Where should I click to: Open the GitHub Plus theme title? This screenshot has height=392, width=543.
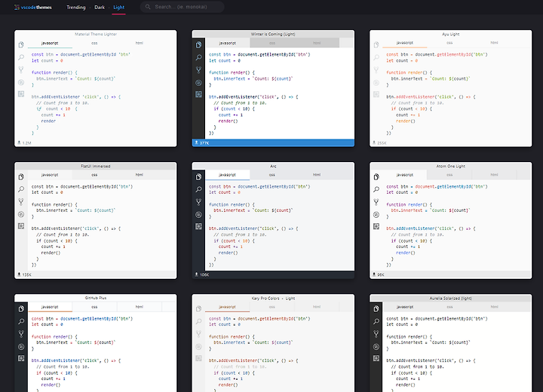click(96, 298)
